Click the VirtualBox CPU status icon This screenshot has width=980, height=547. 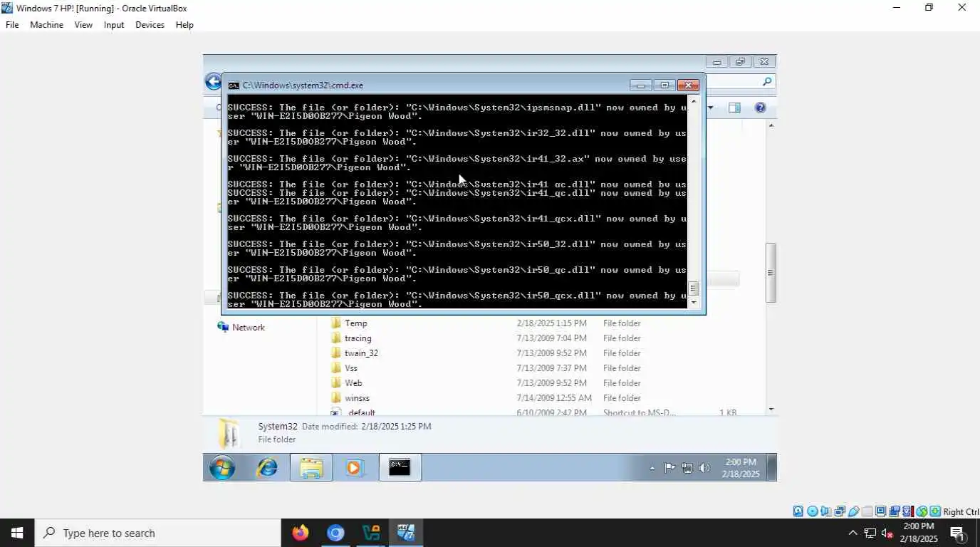tap(908, 511)
